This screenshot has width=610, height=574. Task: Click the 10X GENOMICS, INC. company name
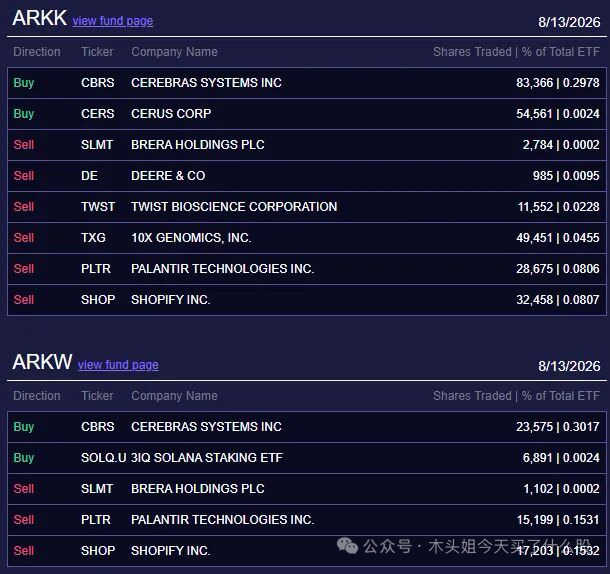pyautogui.click(x=191, y=238)
